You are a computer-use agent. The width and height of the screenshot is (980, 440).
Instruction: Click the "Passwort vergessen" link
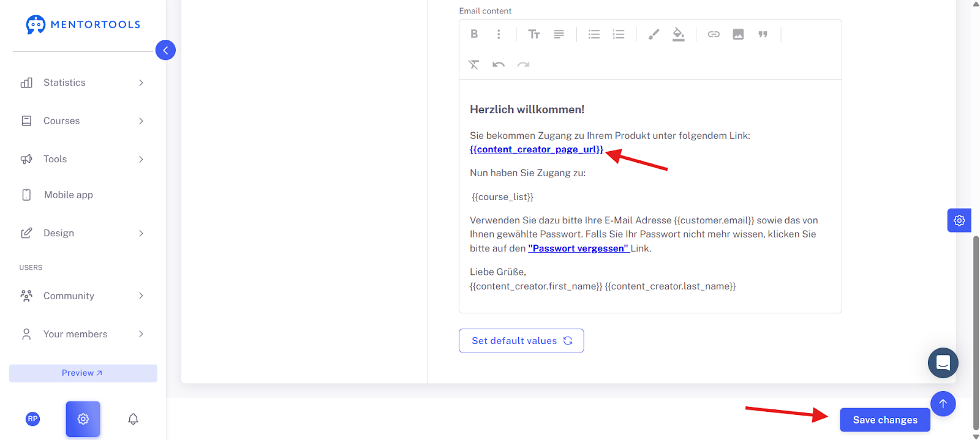(x=579, y=248)
